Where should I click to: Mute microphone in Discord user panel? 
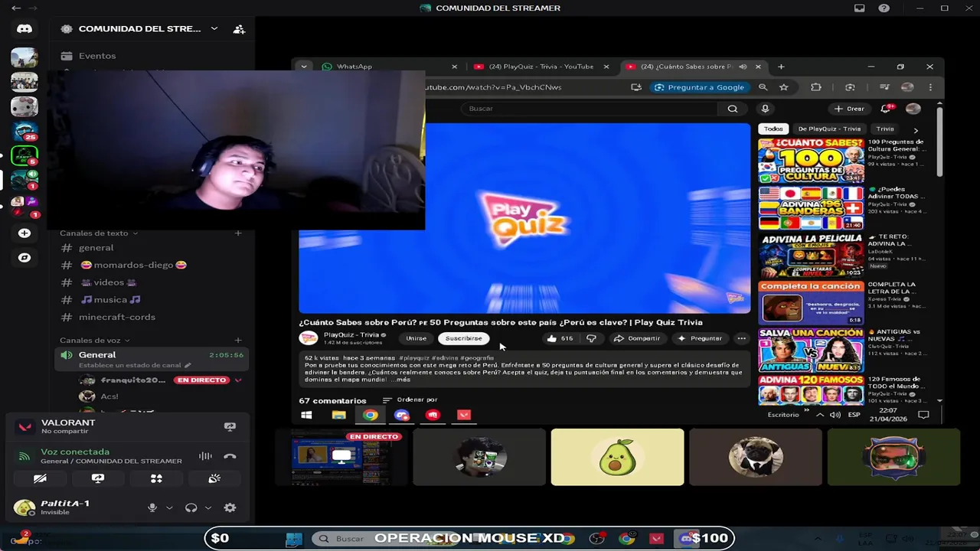(x=152, y=507)
